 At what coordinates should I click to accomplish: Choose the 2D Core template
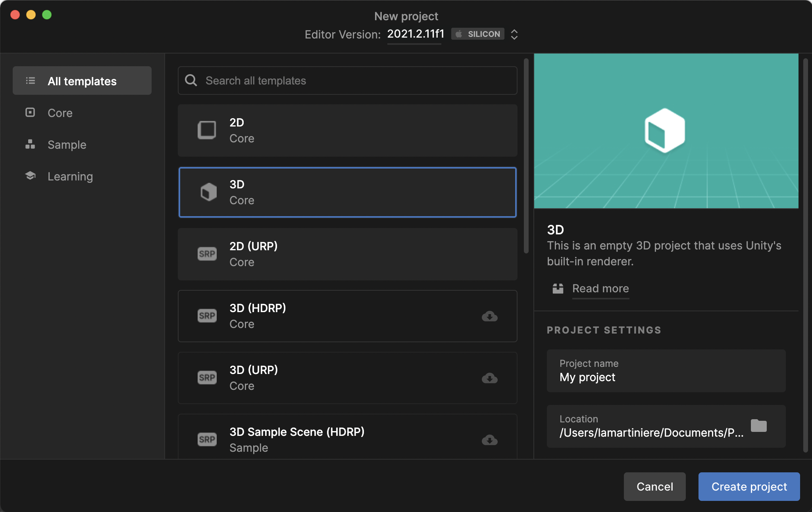pyautogui.click(x=347, y=130)
